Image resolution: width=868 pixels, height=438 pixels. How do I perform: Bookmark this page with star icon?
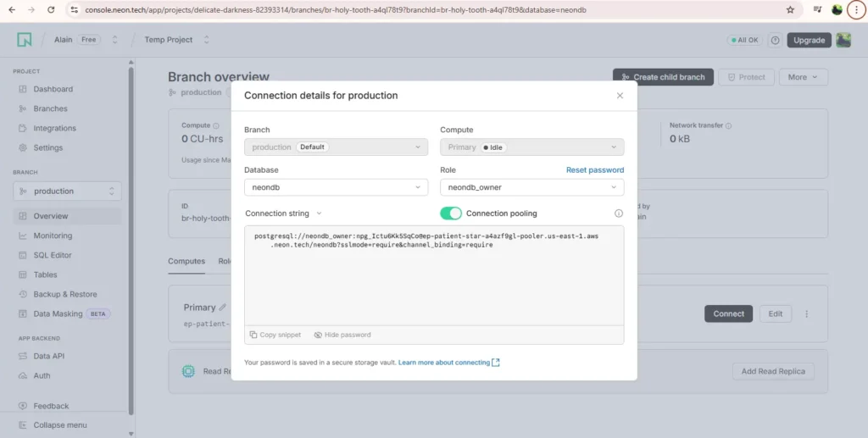coord(790,10)
